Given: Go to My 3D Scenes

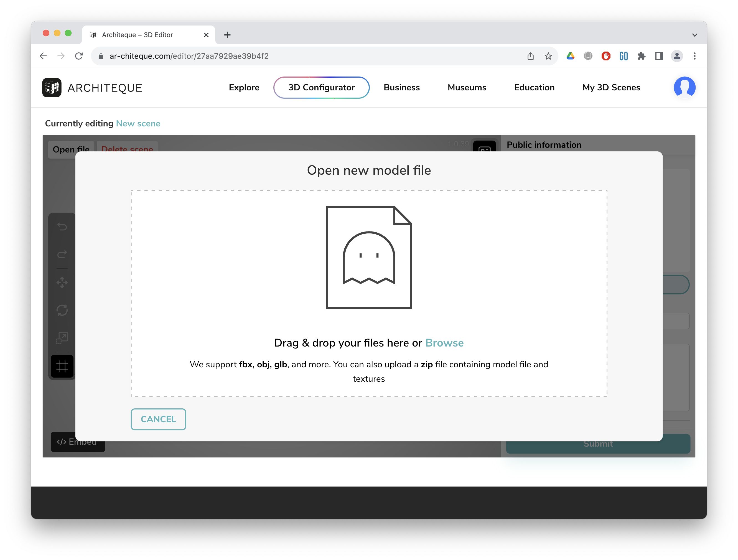Looking at the screenshot, I should [611, 87].
